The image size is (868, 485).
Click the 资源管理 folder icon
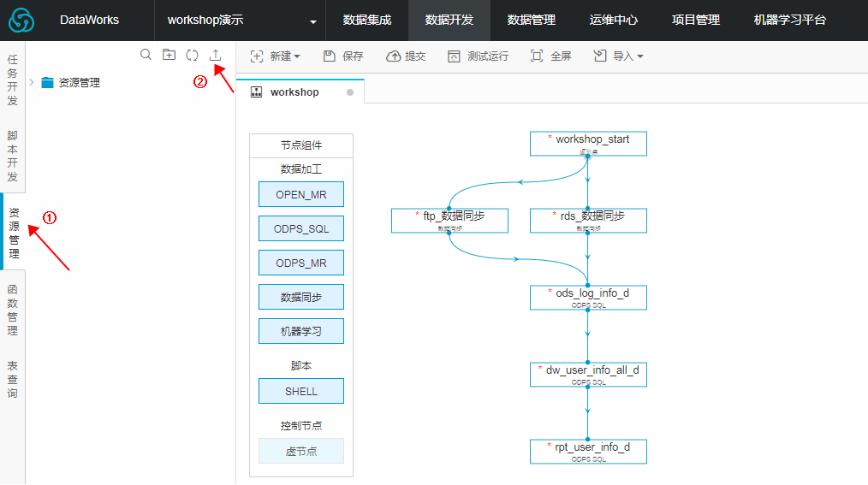tap(48, 83)
